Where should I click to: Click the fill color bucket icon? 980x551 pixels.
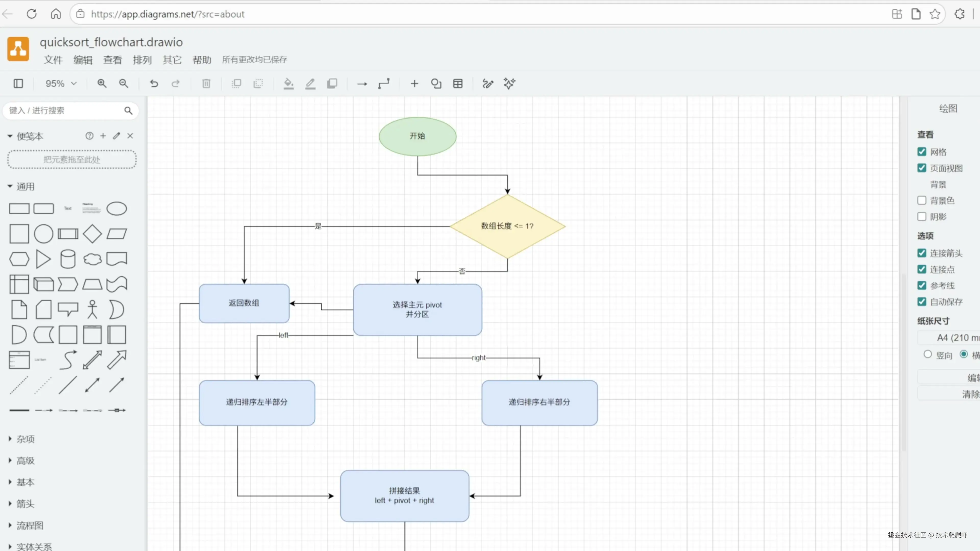(288, 83)
